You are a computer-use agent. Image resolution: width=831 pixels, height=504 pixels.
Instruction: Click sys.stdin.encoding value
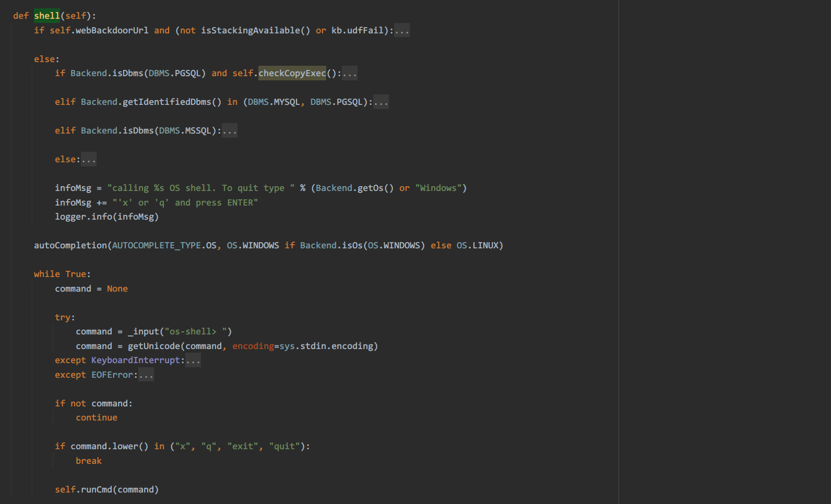[x=326, y=346]
